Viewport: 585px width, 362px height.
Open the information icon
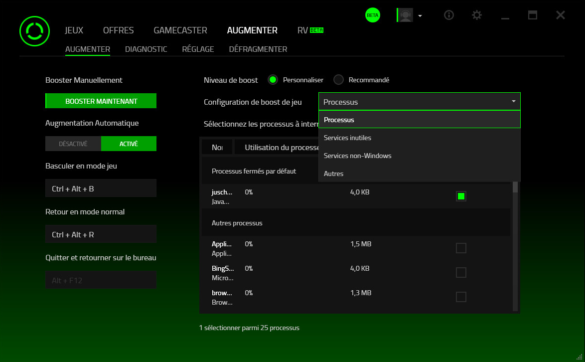[x=448, y=15]
